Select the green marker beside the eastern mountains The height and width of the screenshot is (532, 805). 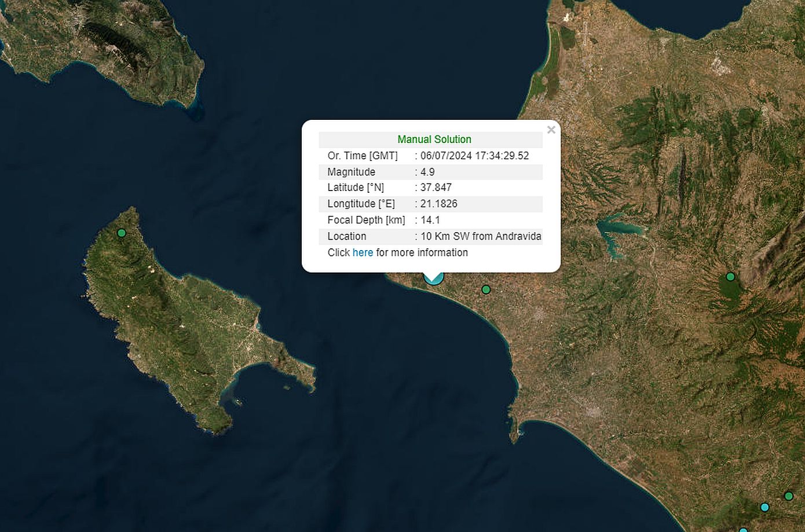tap(730, 277)
